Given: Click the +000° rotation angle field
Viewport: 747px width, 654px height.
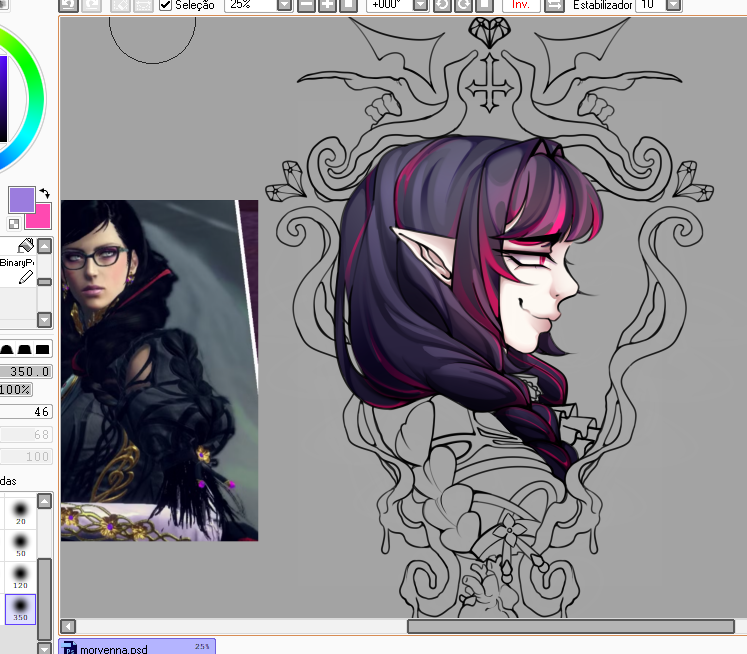Looking at the screenshot, I should point(390,5).
